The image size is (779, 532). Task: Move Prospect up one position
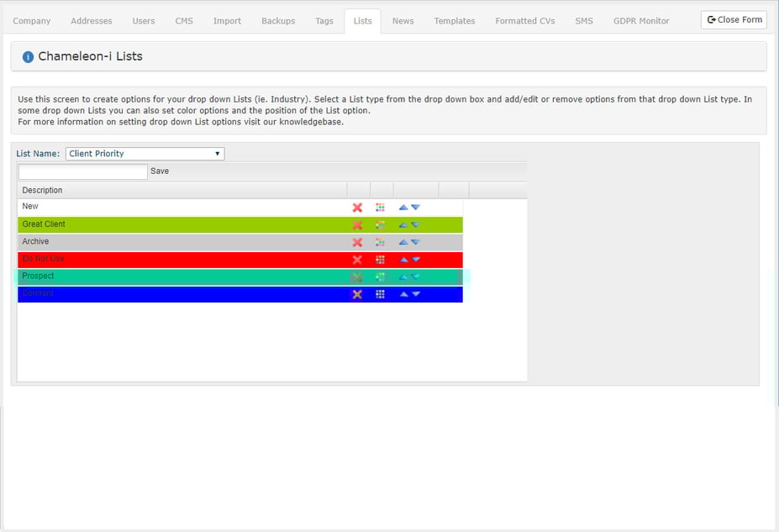(x=404, y=277)
